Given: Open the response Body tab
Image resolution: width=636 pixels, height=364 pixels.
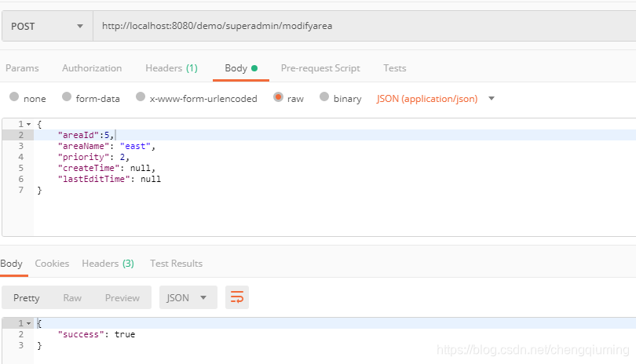Looking at the screenshot, I should [x=11, y=264].
